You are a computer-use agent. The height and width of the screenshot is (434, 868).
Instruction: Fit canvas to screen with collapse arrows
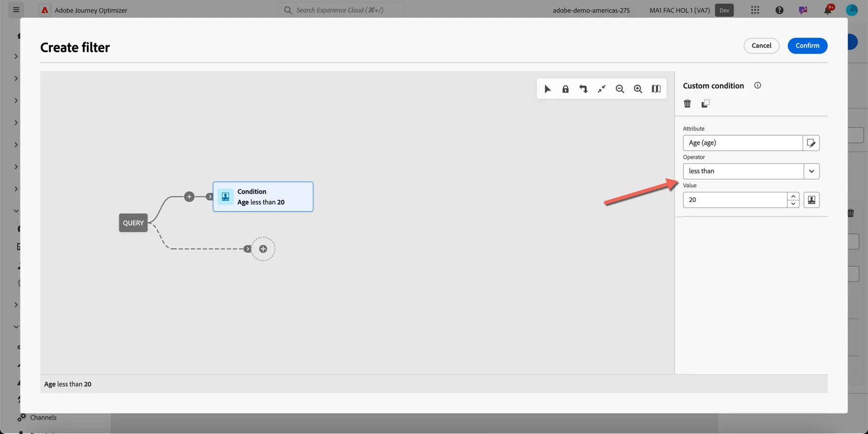pyautogui.click(x=602, y=89)
